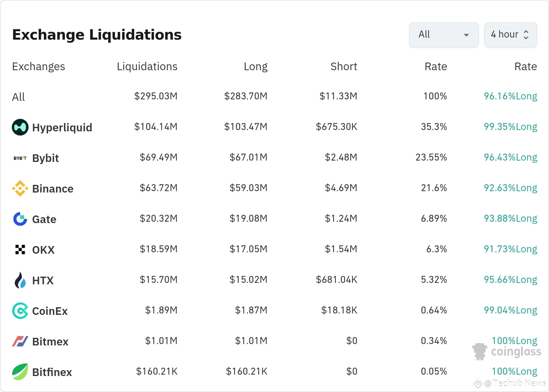Click the Gate exchange logo icon
The image size is (549, 392).
[20, 219]
